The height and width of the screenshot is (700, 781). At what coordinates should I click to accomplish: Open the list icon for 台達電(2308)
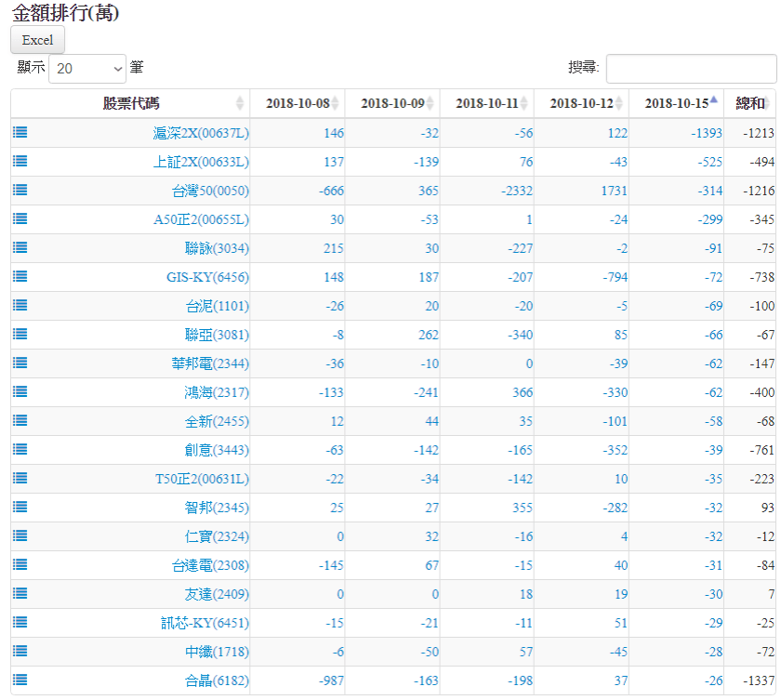(20, 565)
